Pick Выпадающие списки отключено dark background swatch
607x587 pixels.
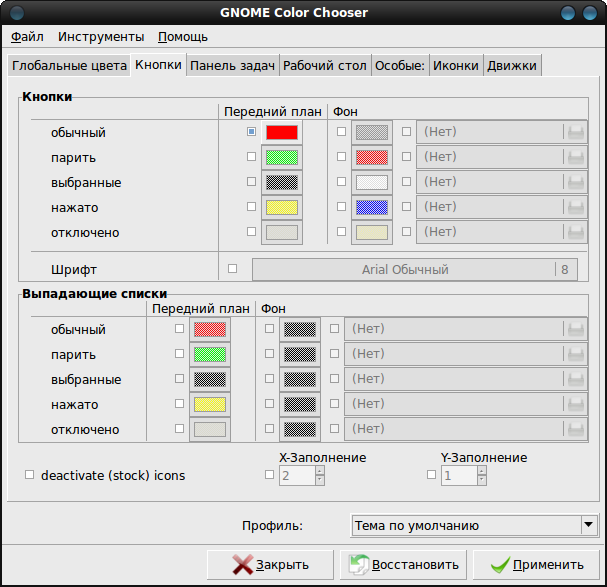click(300, 429)
